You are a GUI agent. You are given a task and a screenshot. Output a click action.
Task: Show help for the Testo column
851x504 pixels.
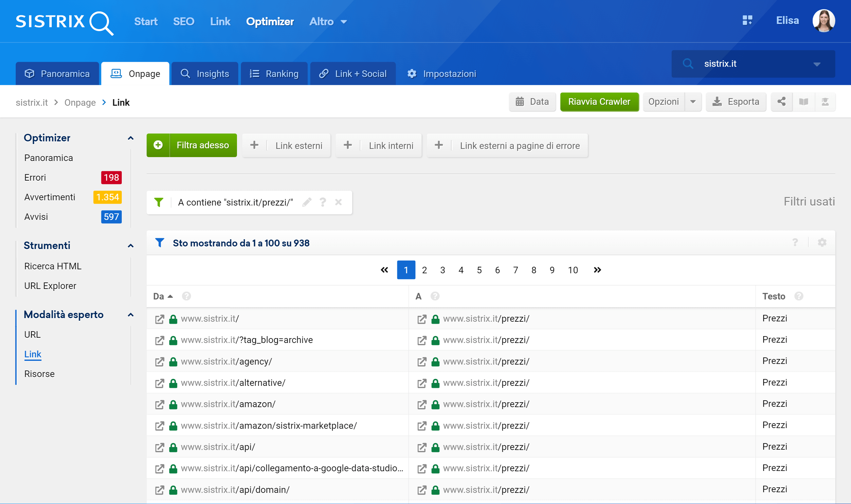pyautogui.click(x=799, y=296)
